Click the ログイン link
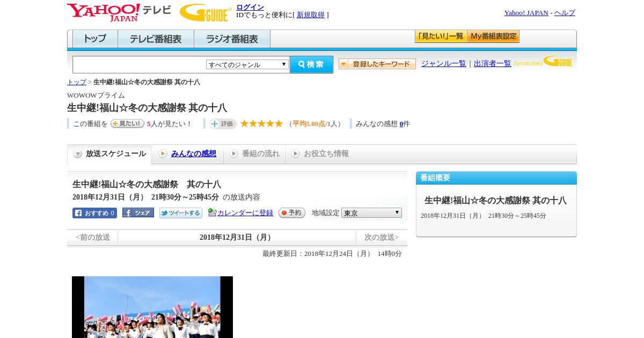 coord(250,7)
